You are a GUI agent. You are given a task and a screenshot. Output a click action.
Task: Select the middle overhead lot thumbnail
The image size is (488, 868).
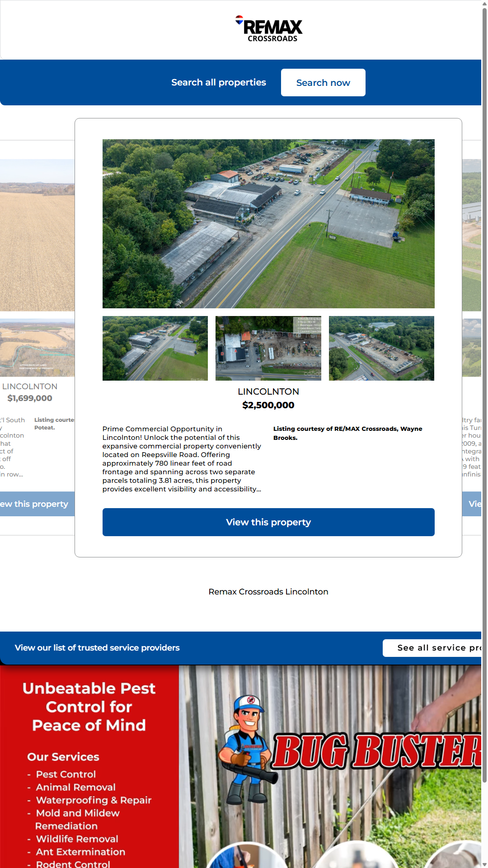click(x=268, y=348)
